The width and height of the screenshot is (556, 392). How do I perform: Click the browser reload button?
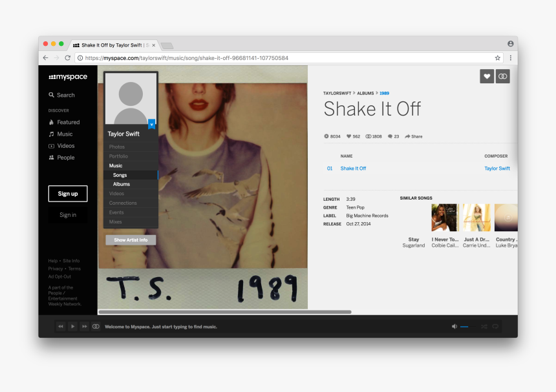67,57
